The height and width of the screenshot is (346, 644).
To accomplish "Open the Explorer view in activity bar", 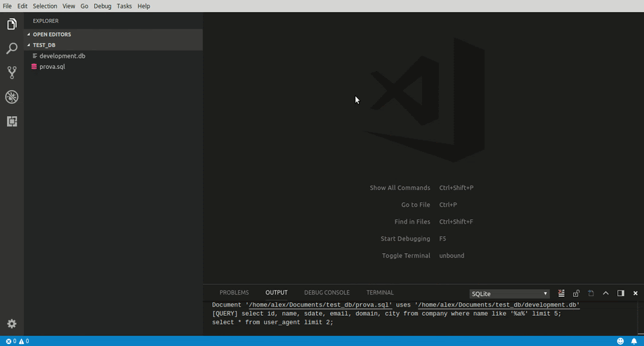I will point(12,25).
